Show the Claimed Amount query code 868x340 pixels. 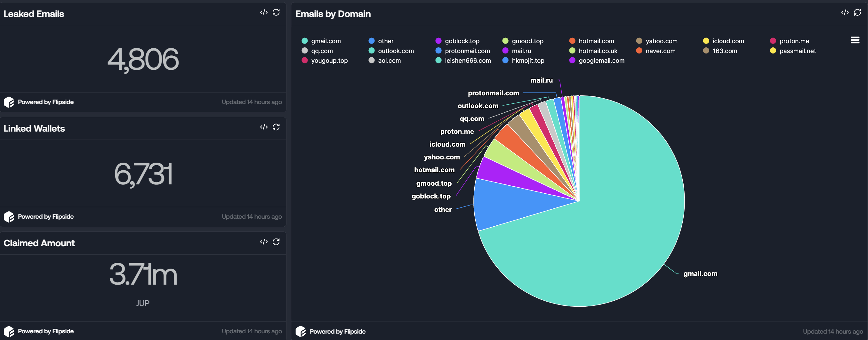(263, 242)
